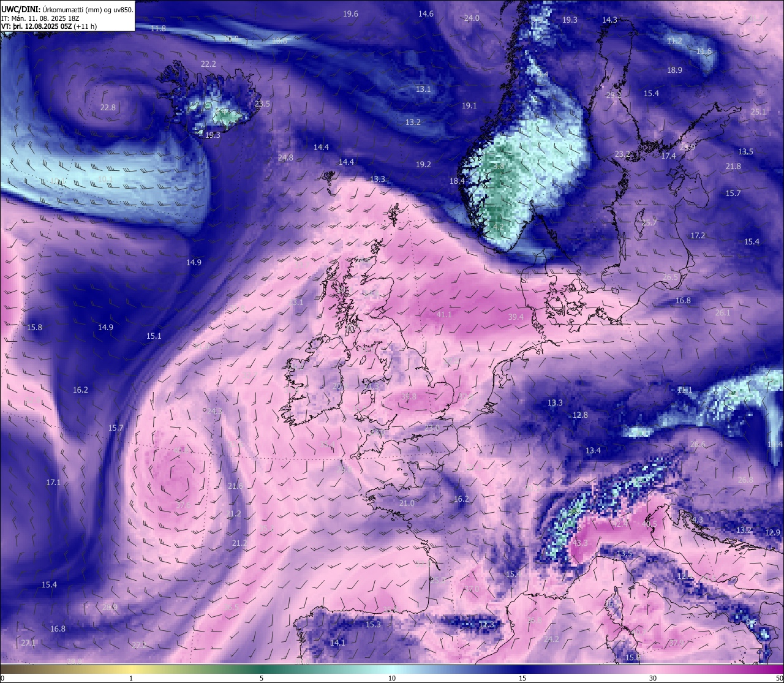The image size is (784, 683).
Task: Click the map value 15.1
Action: click(154, 336)
